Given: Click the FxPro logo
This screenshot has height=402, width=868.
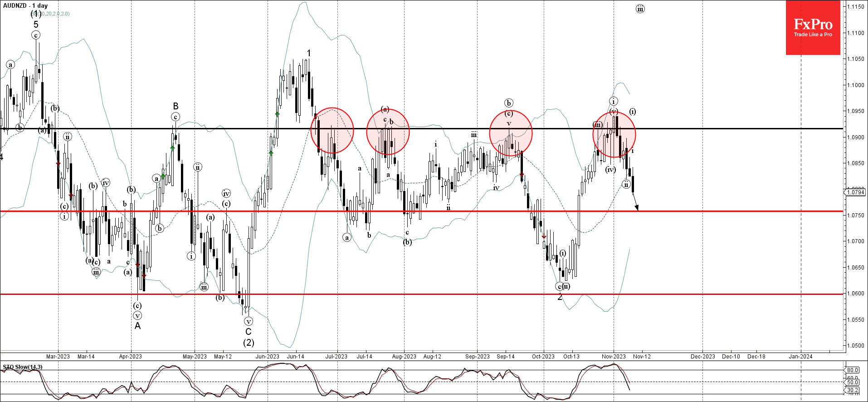Looking at the screenshot, I should tap(813, 27).
